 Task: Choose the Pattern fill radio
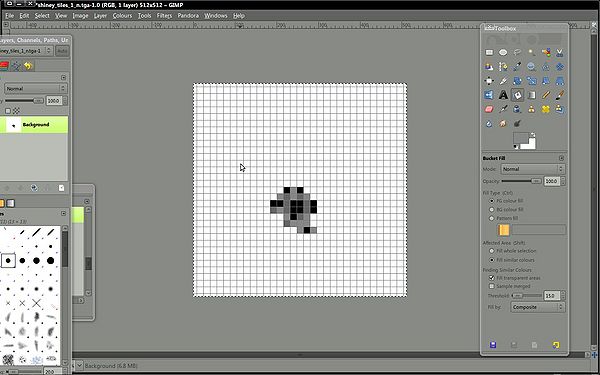(x=492, y=218)
